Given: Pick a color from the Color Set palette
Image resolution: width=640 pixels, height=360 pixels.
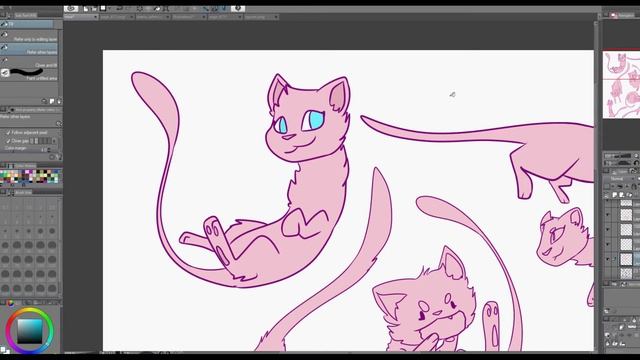Looking at the screenshot, I should [x=30, y=177].
